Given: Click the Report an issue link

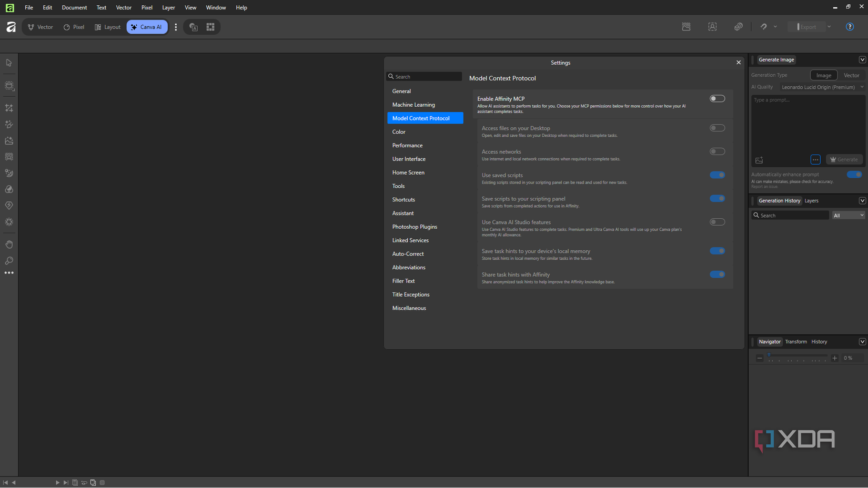Looking at the screenshot, I should tap(764, 187).
